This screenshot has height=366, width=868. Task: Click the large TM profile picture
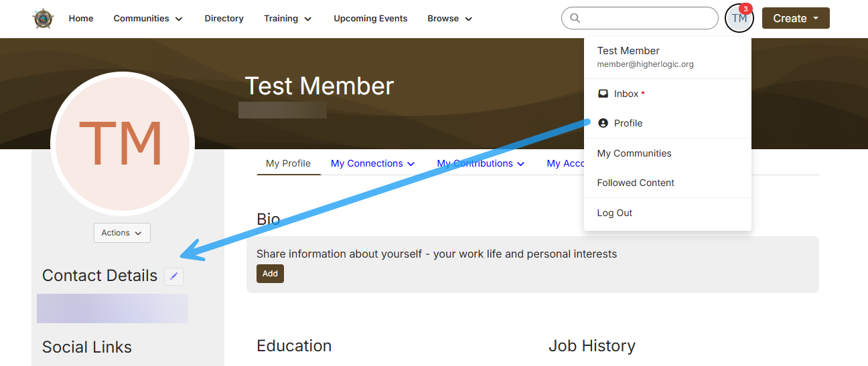(122, 143)
